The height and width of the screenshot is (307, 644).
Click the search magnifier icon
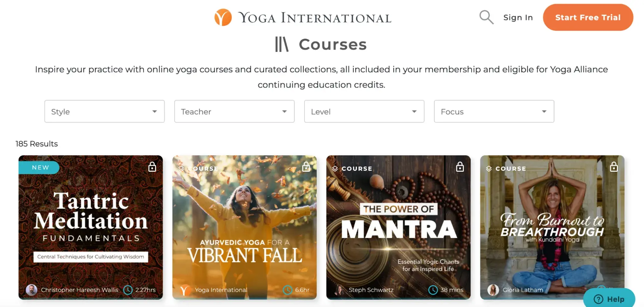click(486, 17)
